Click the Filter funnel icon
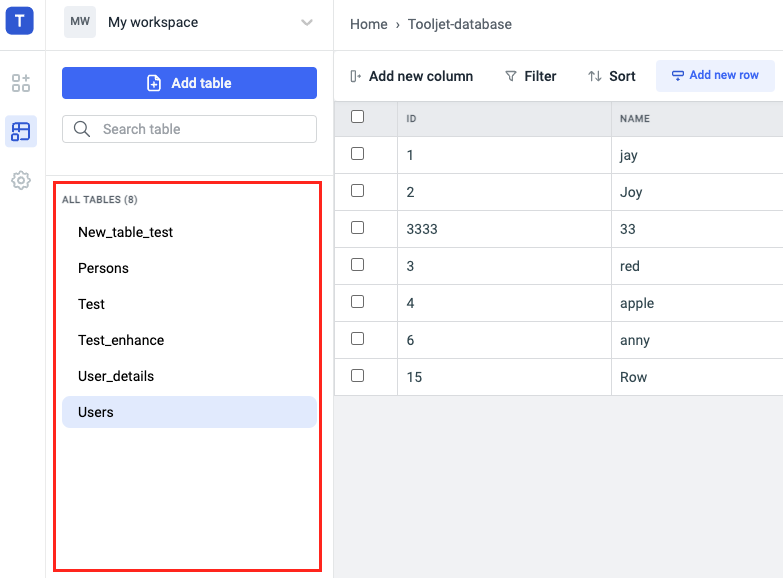The image size is (783, 578). (511, 76)
